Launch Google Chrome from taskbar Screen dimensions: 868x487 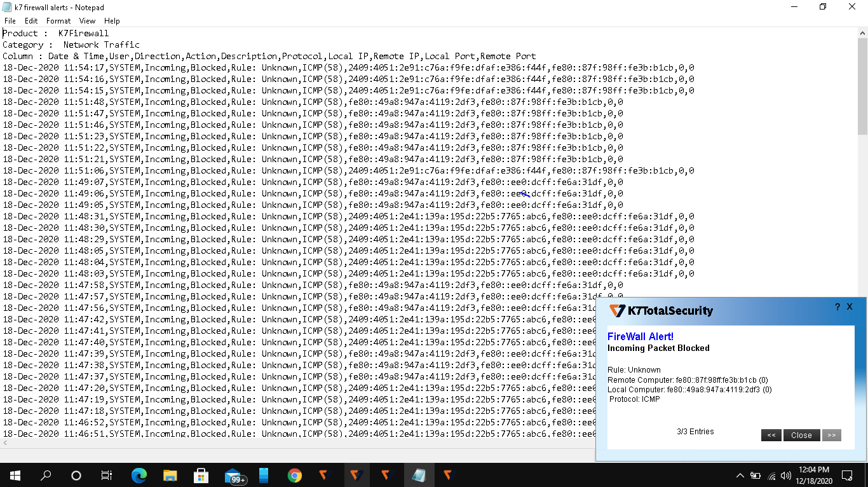pos(294,475)
